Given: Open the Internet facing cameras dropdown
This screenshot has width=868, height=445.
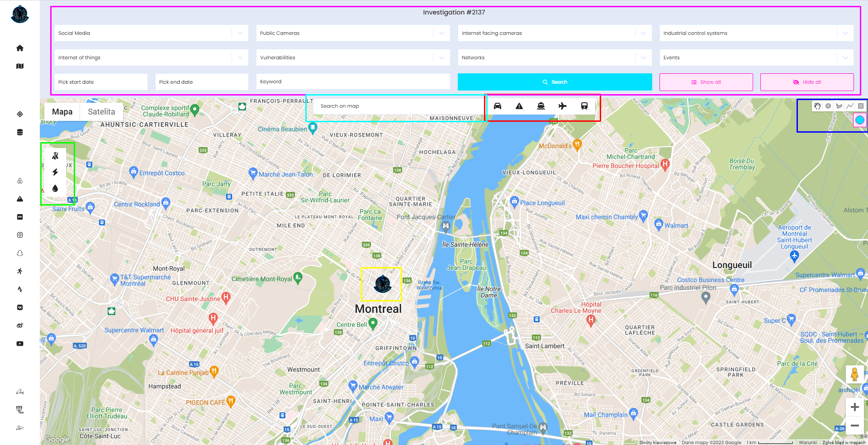Looking at the screenshot, I should pos(555,33).
